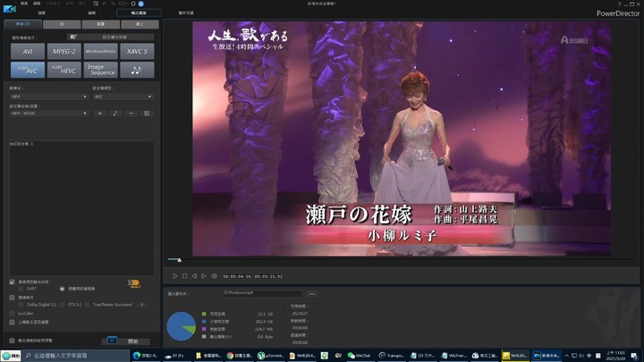Switch to the Standard 2D tab
This screenshot has height=362, width=644.
[22, 24]
